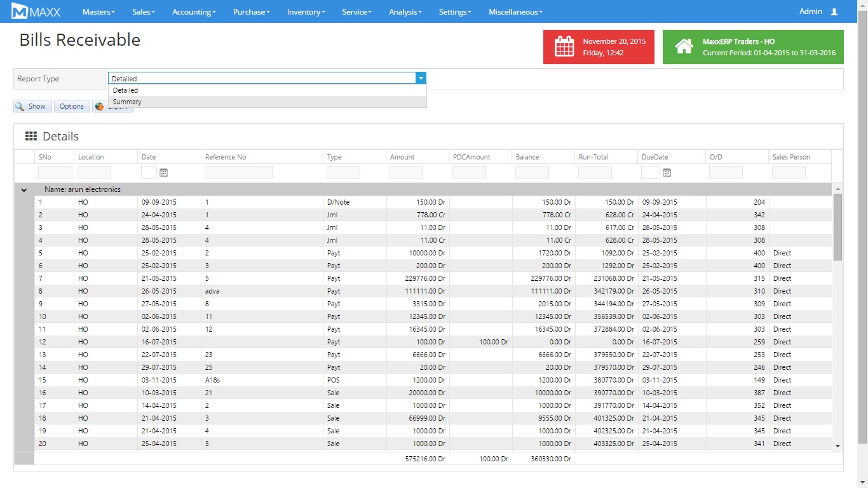
Task: Click the Admin user profile icon
Action: (834, 12)
